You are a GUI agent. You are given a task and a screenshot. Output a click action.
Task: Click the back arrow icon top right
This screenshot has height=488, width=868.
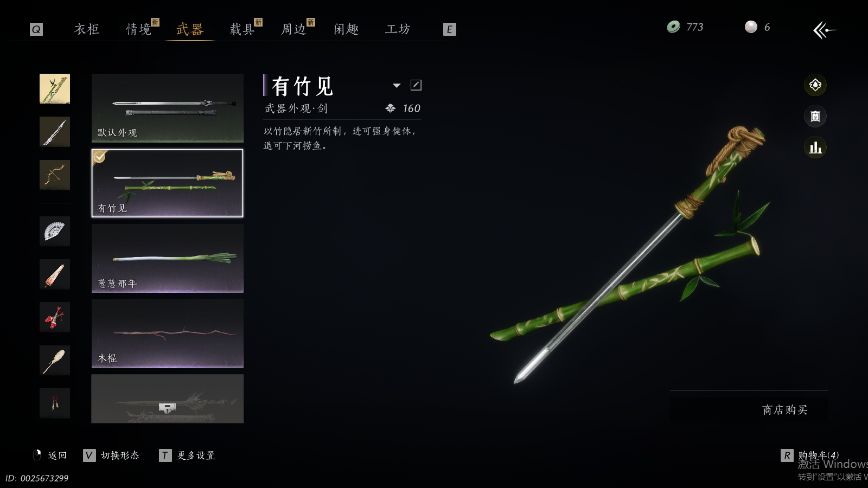click(824, 30)
